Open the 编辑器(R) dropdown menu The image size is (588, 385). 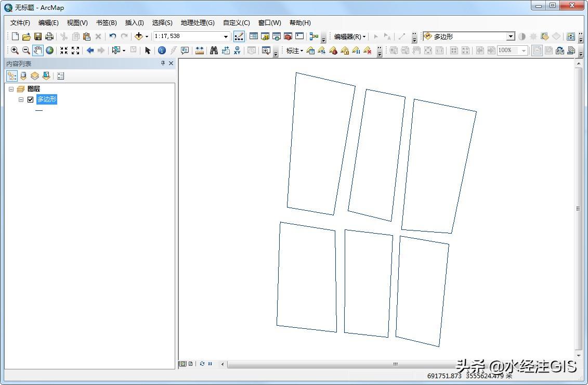point(349,36)
